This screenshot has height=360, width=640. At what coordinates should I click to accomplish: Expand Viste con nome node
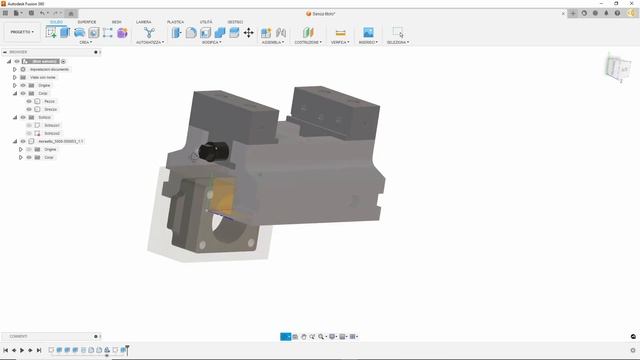(x=15, y=77)
